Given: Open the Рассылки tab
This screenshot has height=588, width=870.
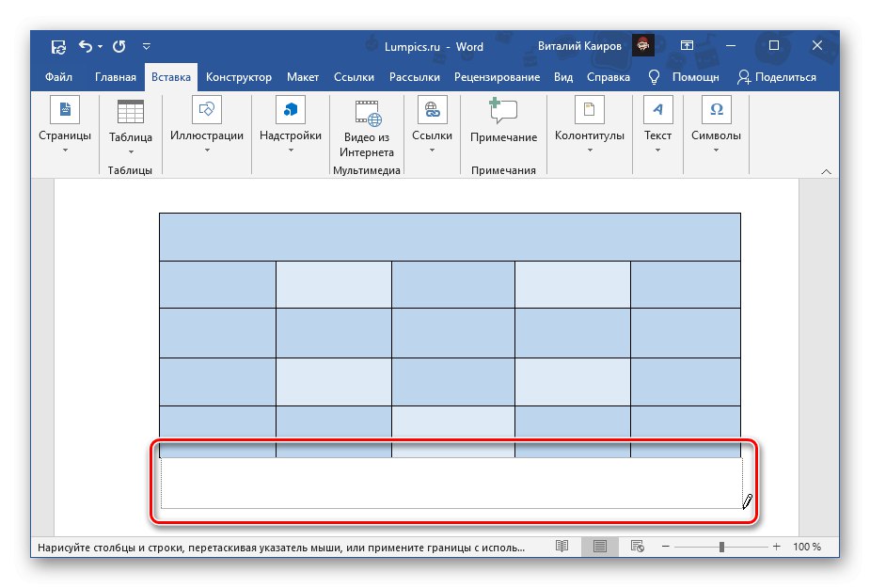Looking at the screenshot, I should click(415, 77).
